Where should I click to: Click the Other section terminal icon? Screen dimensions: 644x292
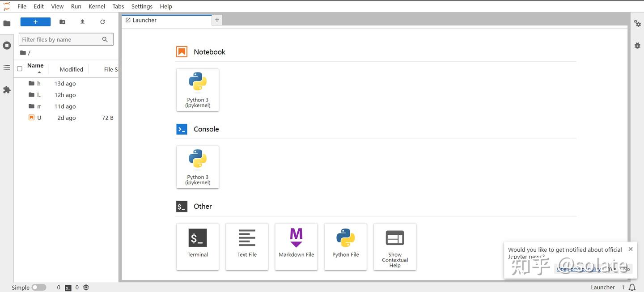pos(182,207)
